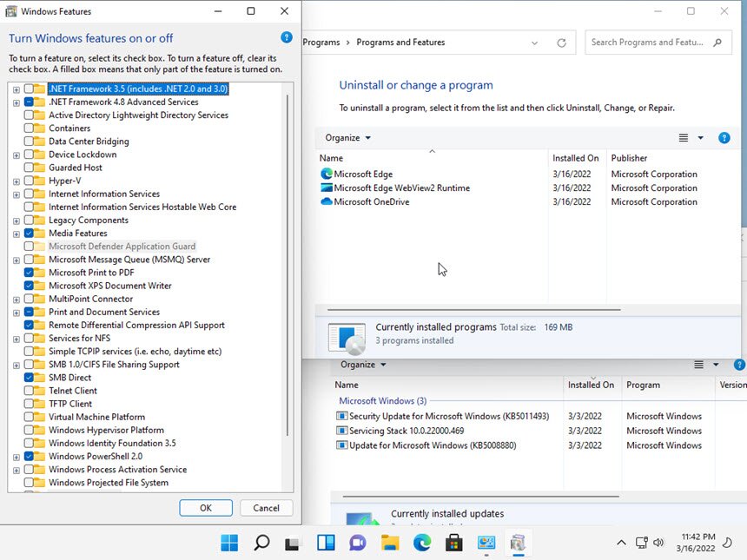Screen dimensions: 747x560
Task: Enable Virtual Machine Platform checkbox
Action: tap(29, 417)
